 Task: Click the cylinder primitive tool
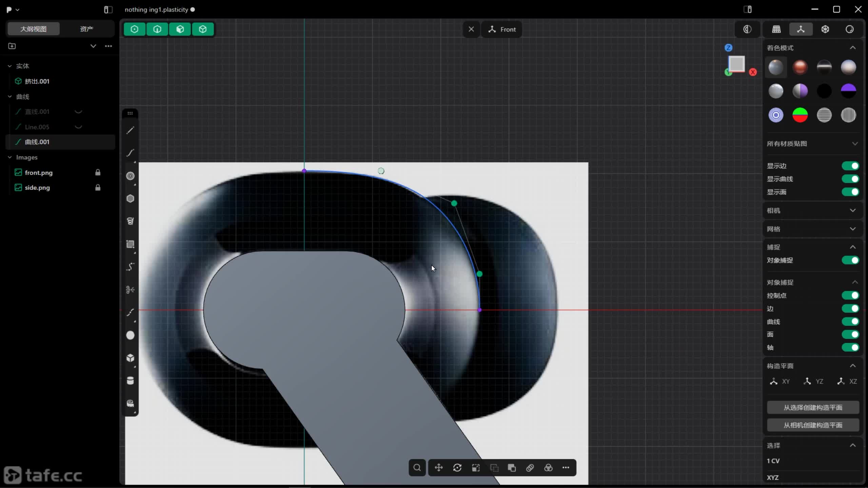130,381
